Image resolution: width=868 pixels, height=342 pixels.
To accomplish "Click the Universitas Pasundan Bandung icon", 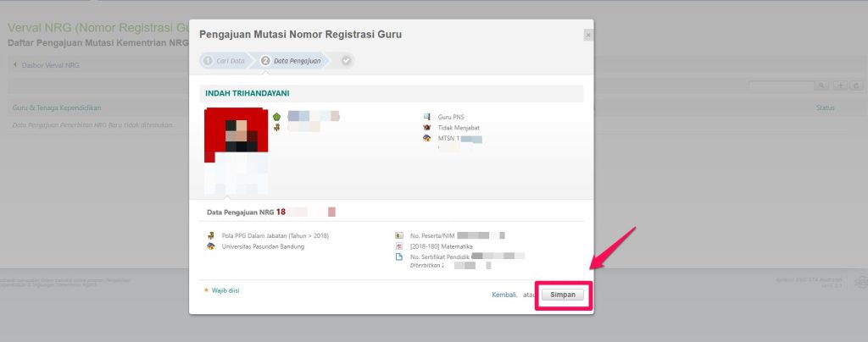I will (211, 246).
